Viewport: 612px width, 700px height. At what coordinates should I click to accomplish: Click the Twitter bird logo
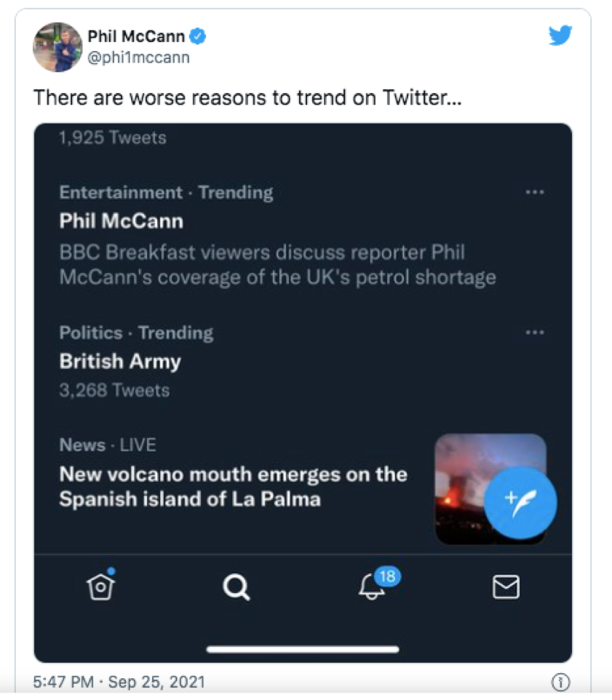point(560,35)
